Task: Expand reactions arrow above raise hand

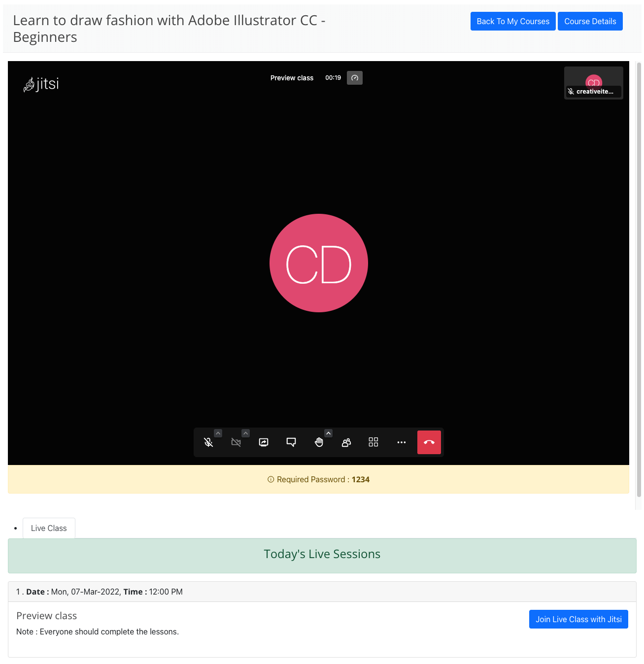Action: 329,433
